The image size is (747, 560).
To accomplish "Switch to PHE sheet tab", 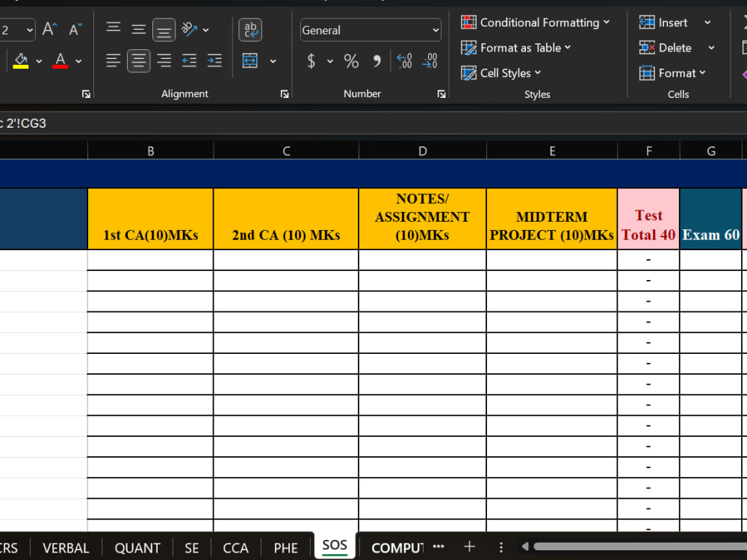I will click(x=286, y=547).
